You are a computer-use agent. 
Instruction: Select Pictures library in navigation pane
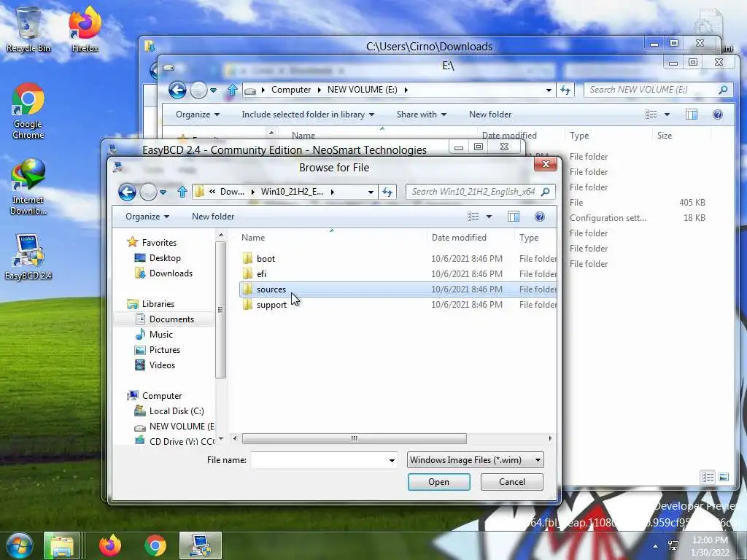164,349
